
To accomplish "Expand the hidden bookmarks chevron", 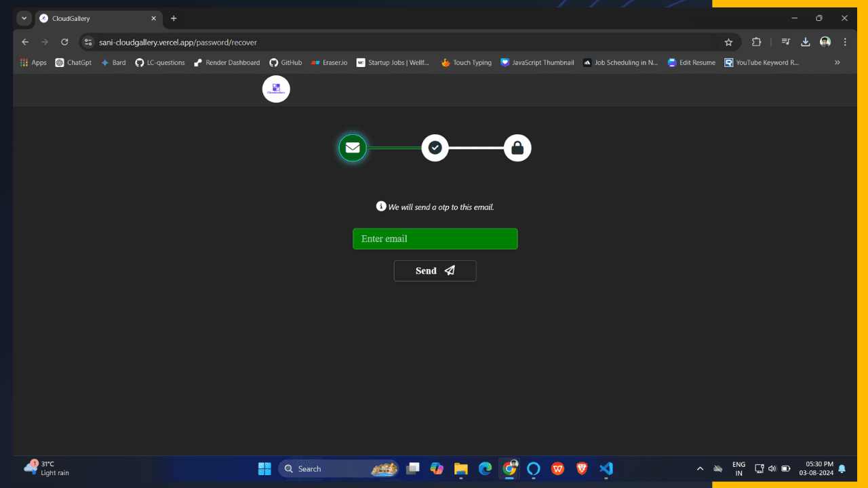I will click(x=837, y=62).
